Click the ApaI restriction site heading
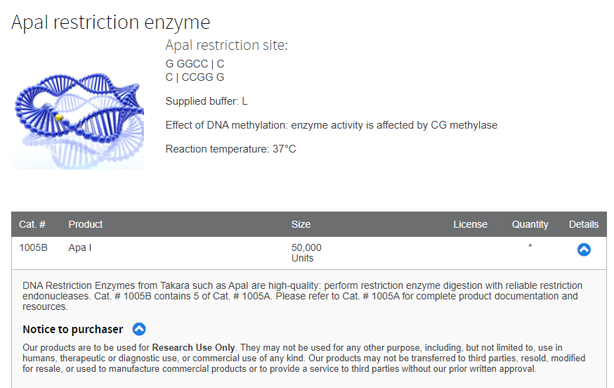 226,45
